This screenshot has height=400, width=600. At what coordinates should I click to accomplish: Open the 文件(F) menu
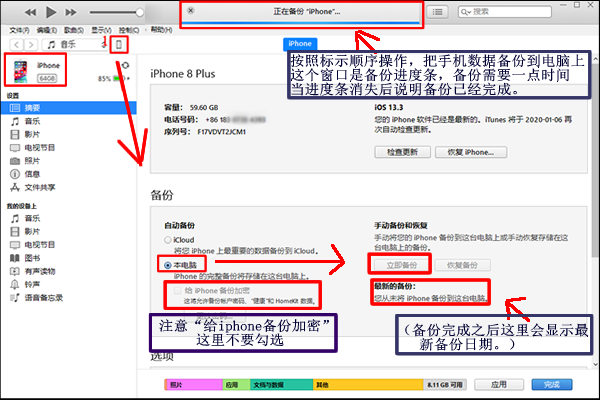[x=19, y=30]
